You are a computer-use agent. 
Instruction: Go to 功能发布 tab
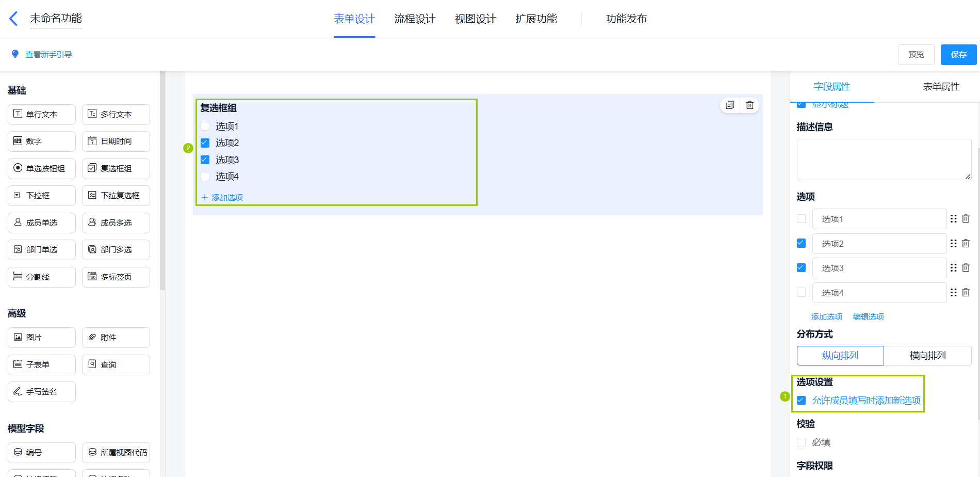[627, 19]
